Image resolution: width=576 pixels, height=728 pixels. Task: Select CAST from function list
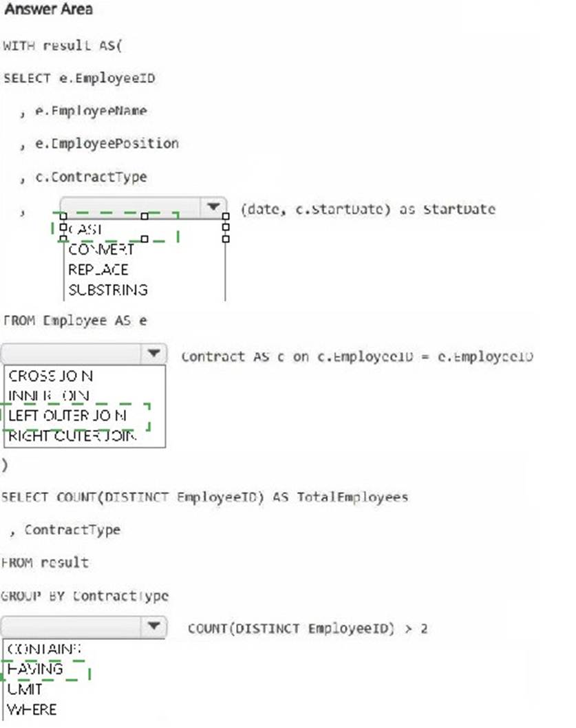coord(85,229)
